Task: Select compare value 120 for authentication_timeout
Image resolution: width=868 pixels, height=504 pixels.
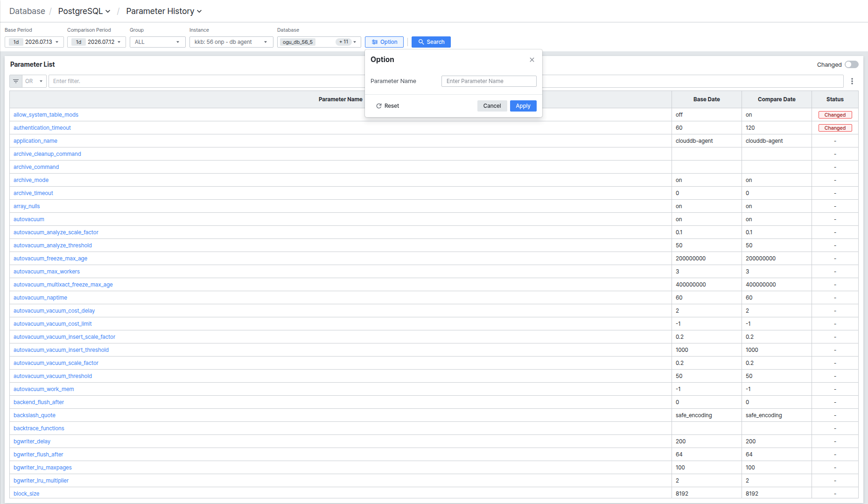Action: [x=750, y=128]
